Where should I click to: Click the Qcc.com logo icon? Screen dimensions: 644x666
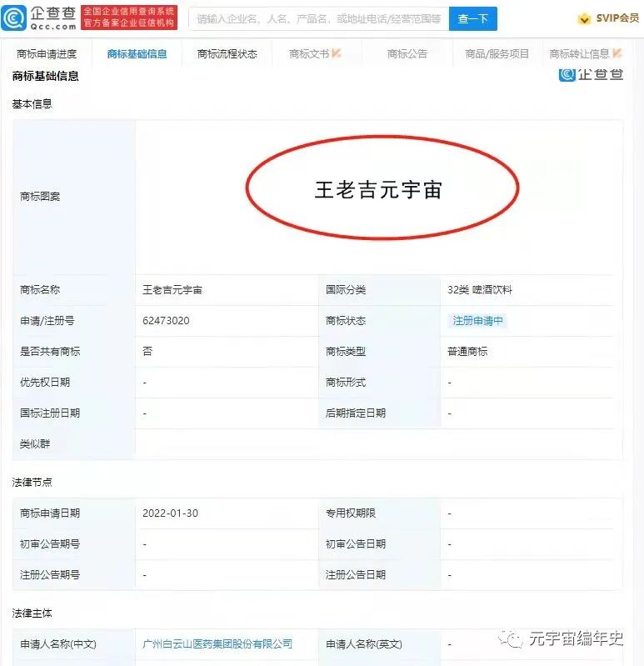click(x=13, y=18)
